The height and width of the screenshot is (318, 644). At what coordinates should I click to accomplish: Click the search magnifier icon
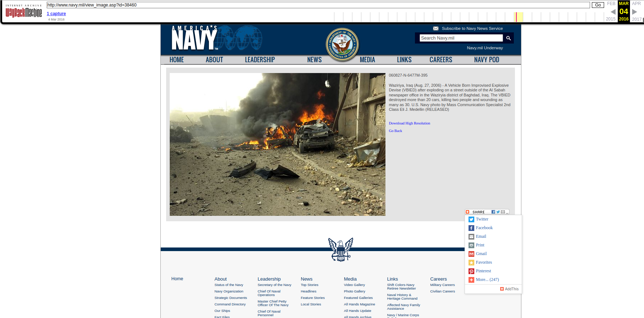pyautogui.click(x=508, y=38)
